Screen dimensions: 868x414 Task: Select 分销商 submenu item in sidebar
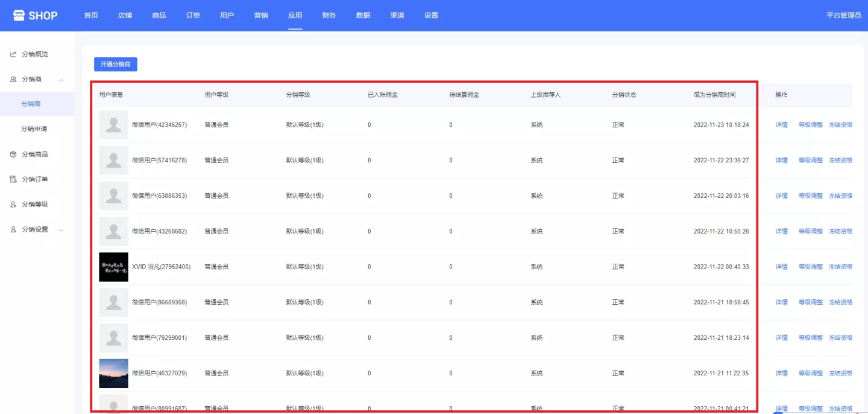(31, 104)
